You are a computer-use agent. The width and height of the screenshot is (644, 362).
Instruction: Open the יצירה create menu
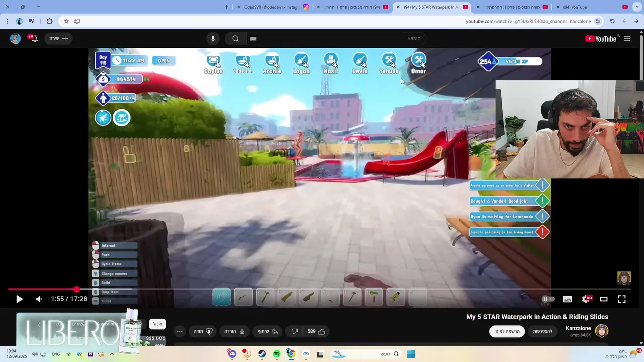pyautogui.click(x=58, y=39)
